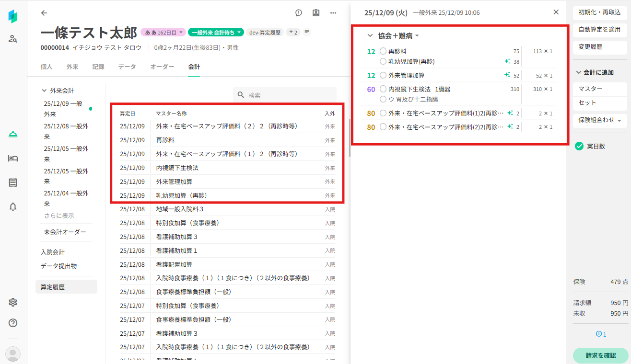Open settings gear in left sidebar
The height and width of the screenshot is (364, 631).
pos(13,302)
